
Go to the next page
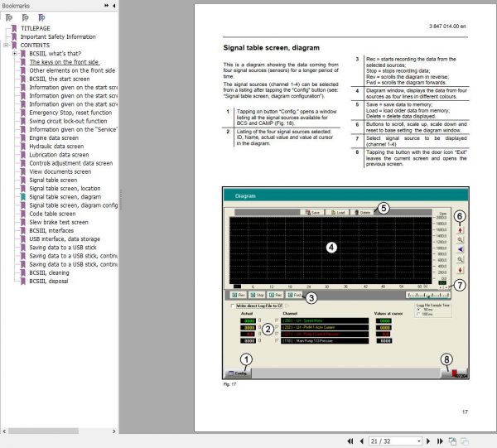(428, 441)
